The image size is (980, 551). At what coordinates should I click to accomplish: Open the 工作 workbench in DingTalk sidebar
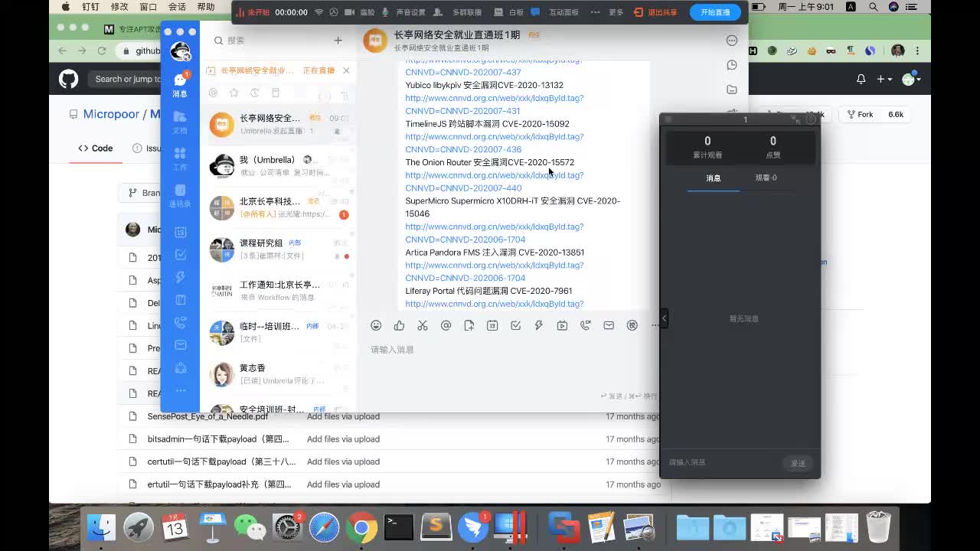pos(180,158)
